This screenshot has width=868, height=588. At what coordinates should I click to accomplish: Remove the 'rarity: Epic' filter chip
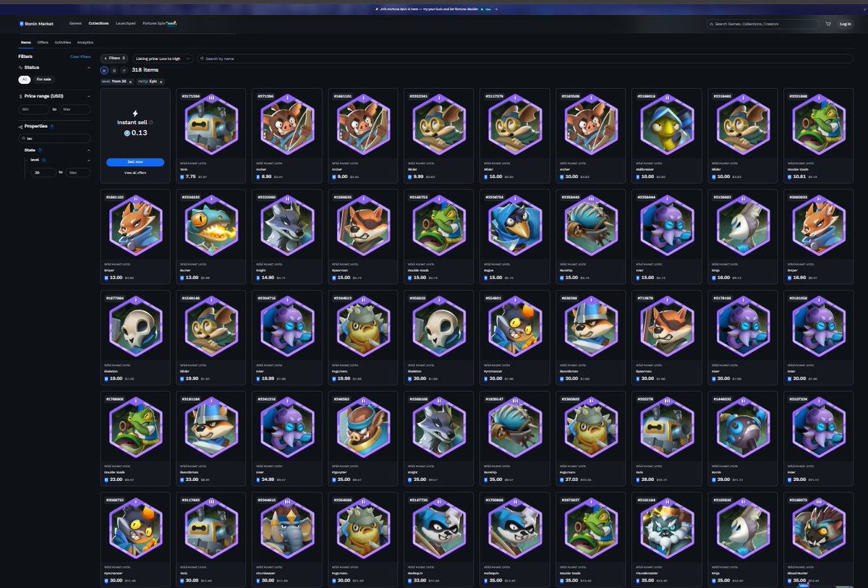click(x=161, y=82)
